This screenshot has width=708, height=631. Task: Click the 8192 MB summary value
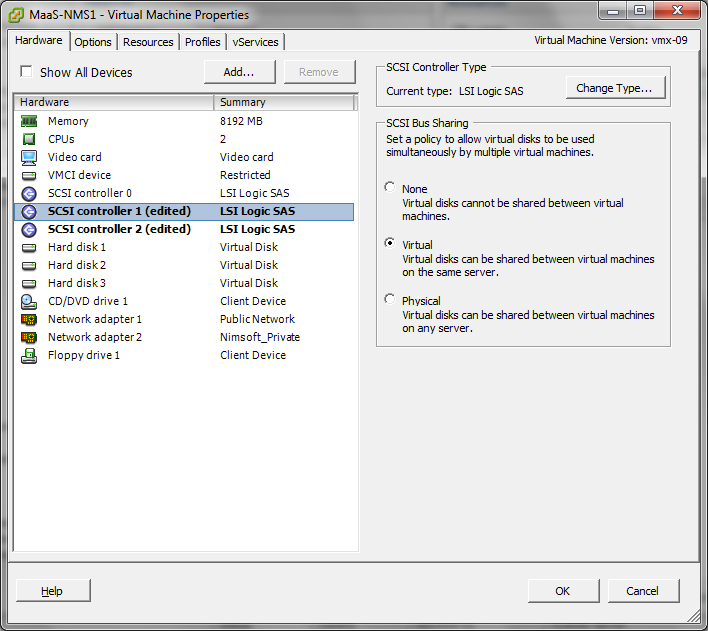[241, 121]
